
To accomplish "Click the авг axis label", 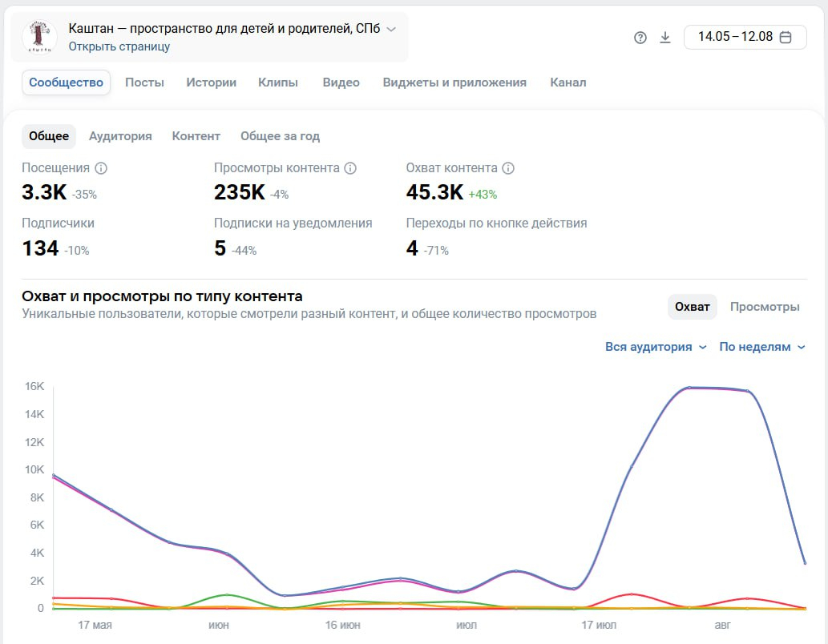I will [x=722, y=625].
